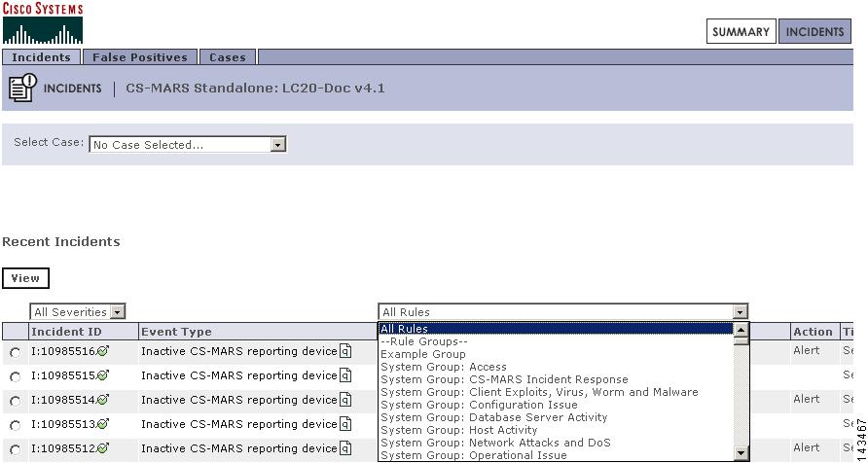
Task: Select radio button for incident I:10985513
Action: [15, 425]
